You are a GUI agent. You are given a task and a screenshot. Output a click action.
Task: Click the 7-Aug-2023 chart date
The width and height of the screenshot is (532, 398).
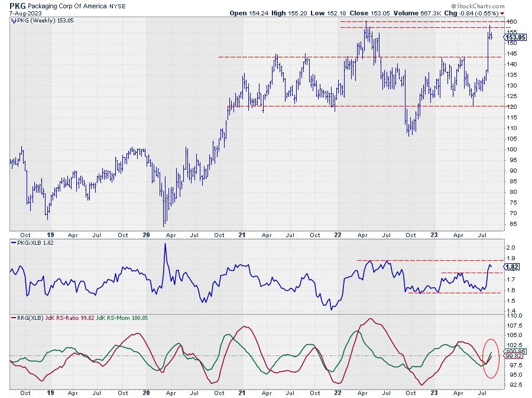tap(26, 13)
